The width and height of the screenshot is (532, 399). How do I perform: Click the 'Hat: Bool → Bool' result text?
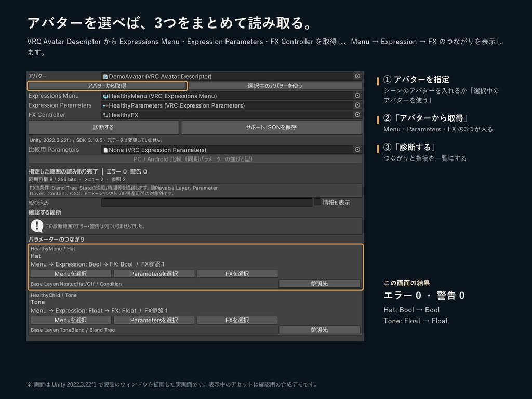411,310
